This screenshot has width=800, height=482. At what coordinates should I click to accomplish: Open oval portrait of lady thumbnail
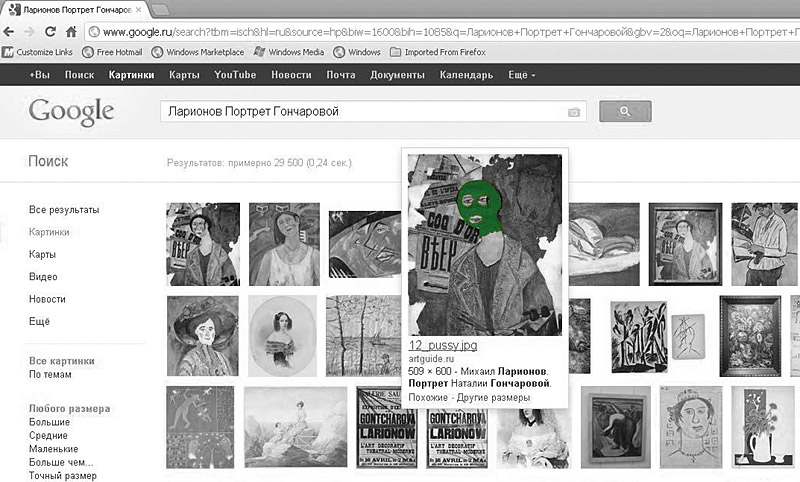coord(282,336)
